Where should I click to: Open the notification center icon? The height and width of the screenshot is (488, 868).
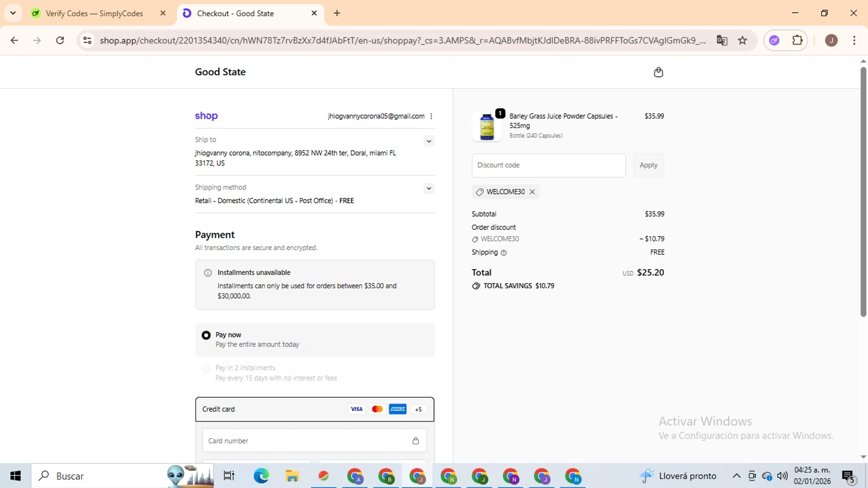(x=849, y=476)
